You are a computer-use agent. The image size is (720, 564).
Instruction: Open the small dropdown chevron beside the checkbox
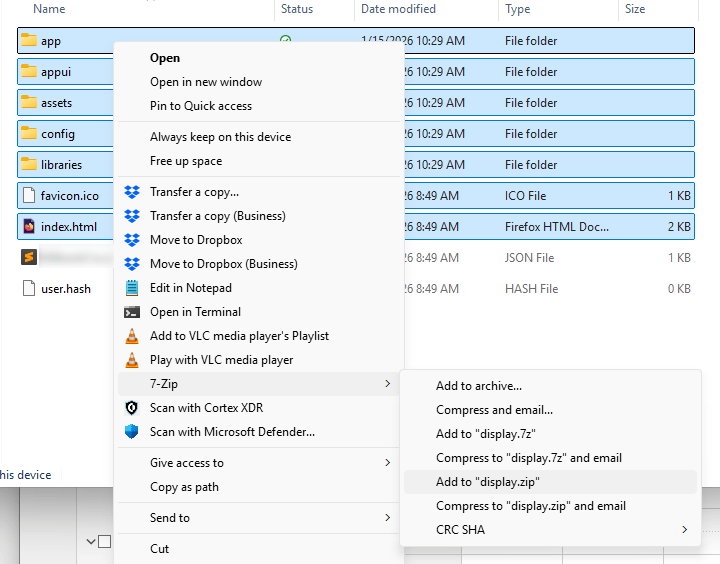coord(91,541)
